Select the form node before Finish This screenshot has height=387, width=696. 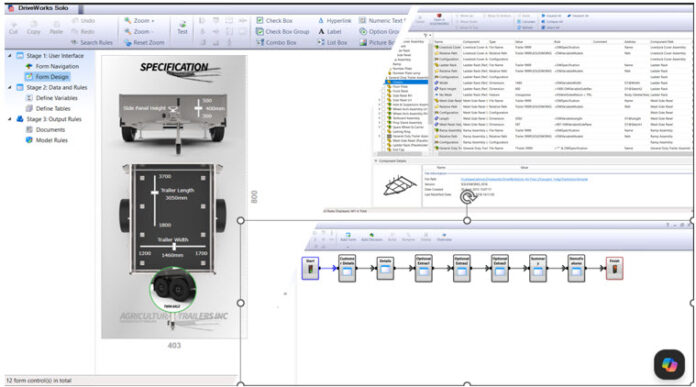(x=576, y=269)
